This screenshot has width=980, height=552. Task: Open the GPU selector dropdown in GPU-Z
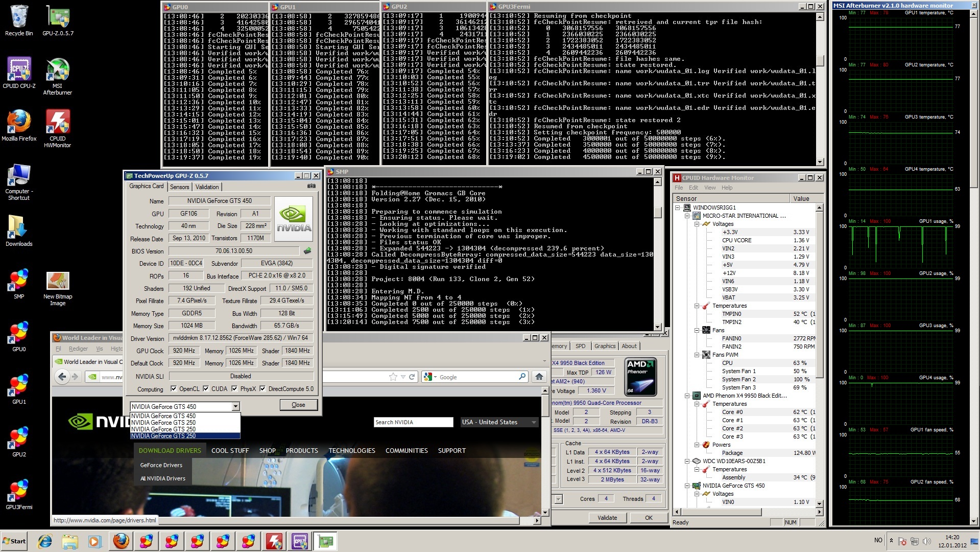pos(235,406)
